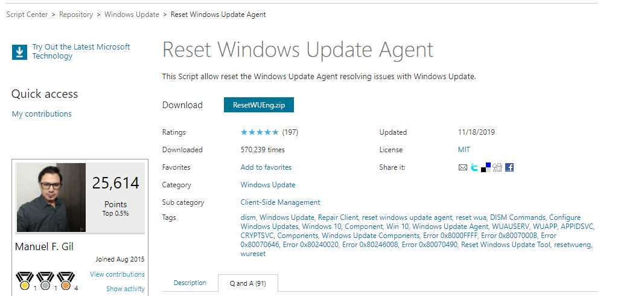Share via the Delicious icon
Viewport: 644px width, 296px height.
[486, 167]
